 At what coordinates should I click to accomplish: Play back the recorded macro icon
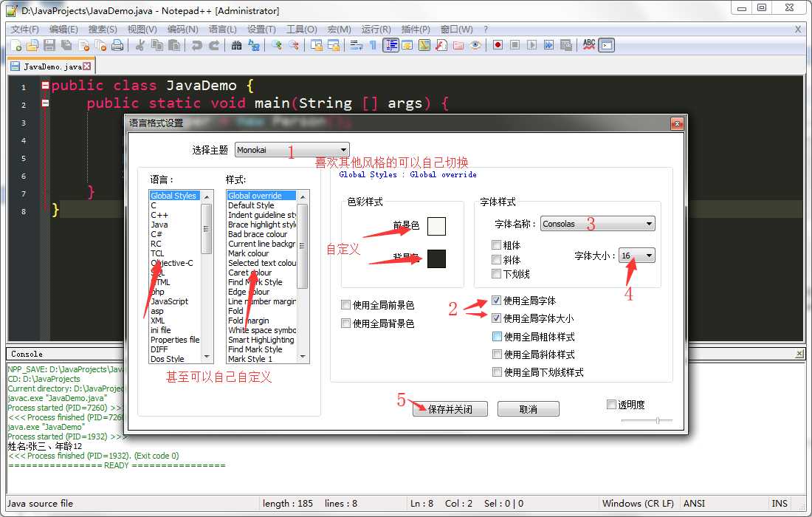[x=531, y=46]
